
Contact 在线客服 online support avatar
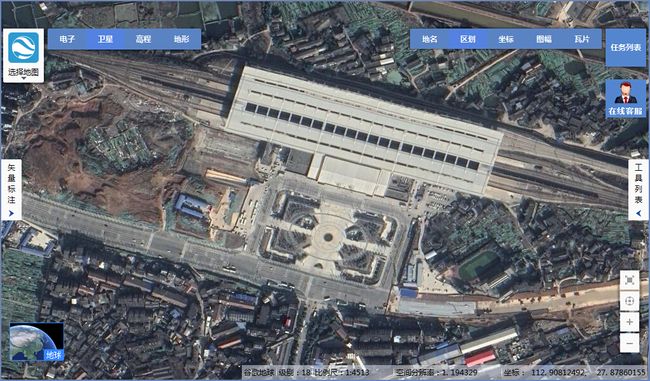[626, 99]
